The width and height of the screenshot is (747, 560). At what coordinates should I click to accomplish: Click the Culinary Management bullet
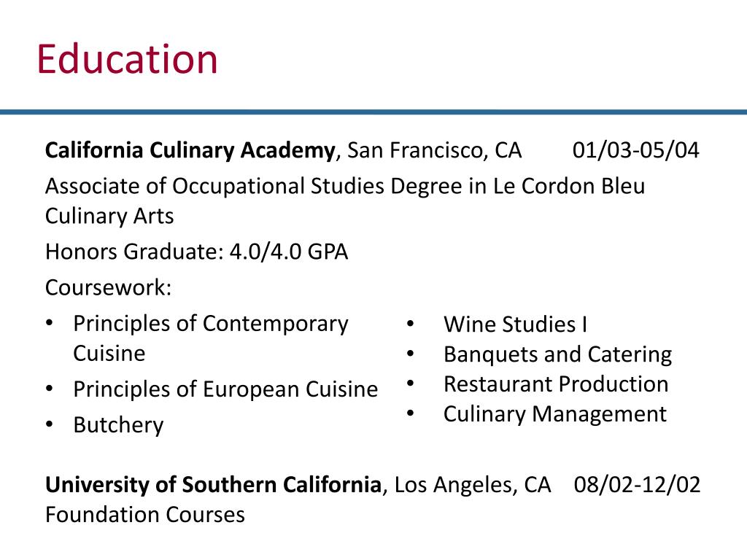(554, 414)
